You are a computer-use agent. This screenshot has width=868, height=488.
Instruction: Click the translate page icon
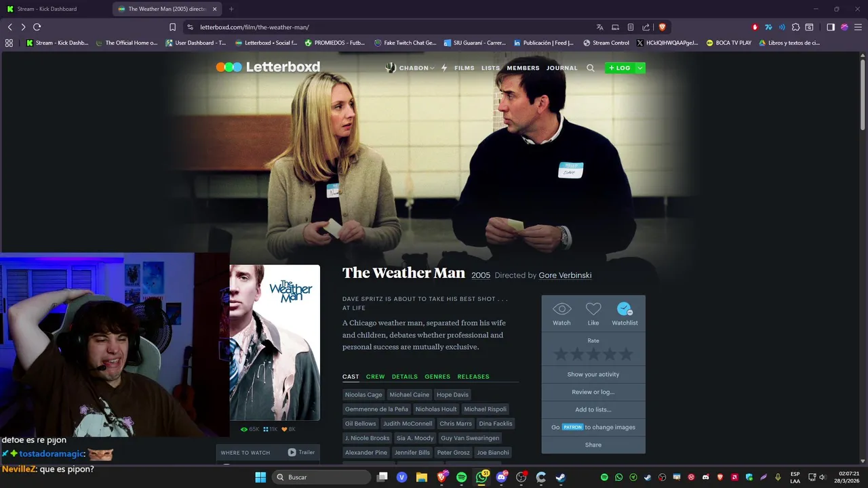599,27
